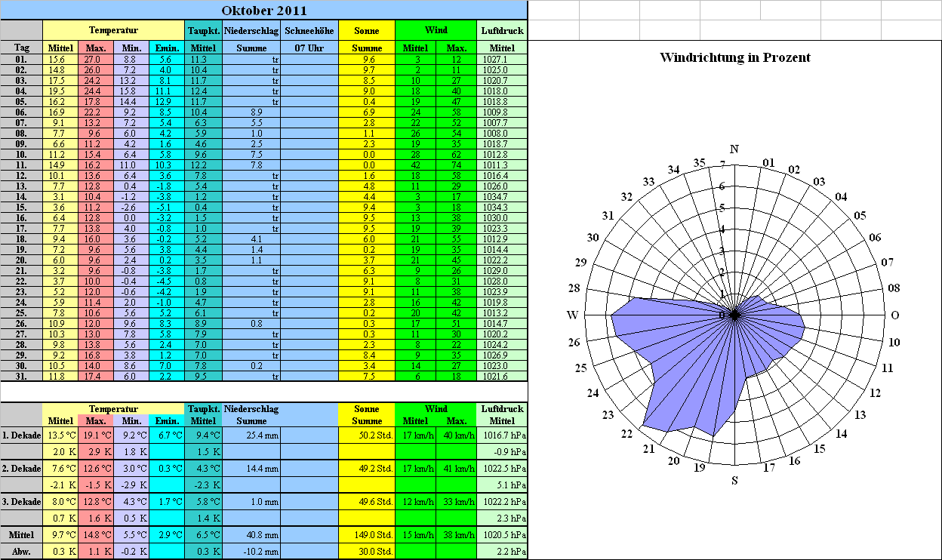
Task: Click the 07 Uhr subheader cell
Action: pos(309,48)
